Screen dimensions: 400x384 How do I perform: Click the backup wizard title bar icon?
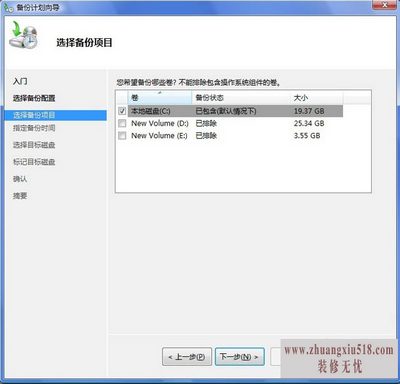(x=8, y=7)
